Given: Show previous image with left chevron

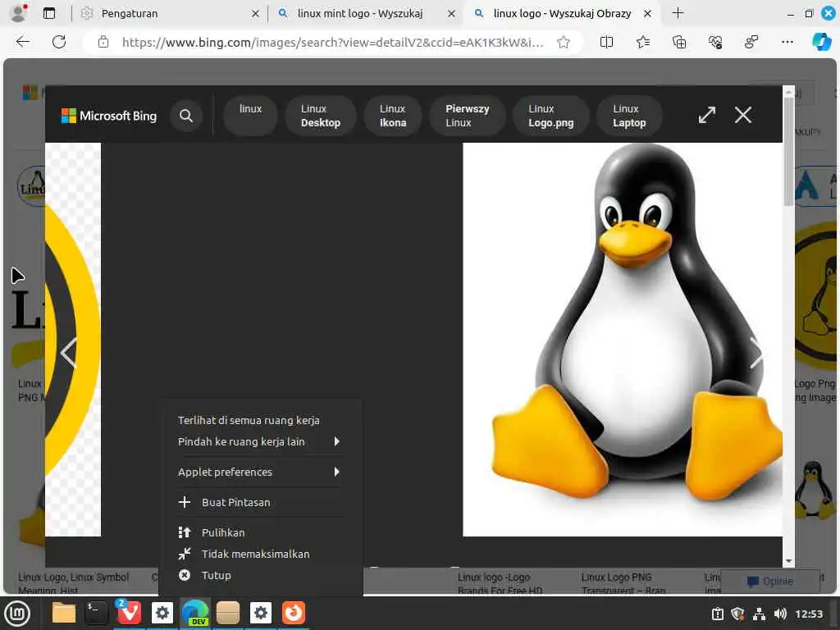Looking at the screenshot, I should [69, 354].
